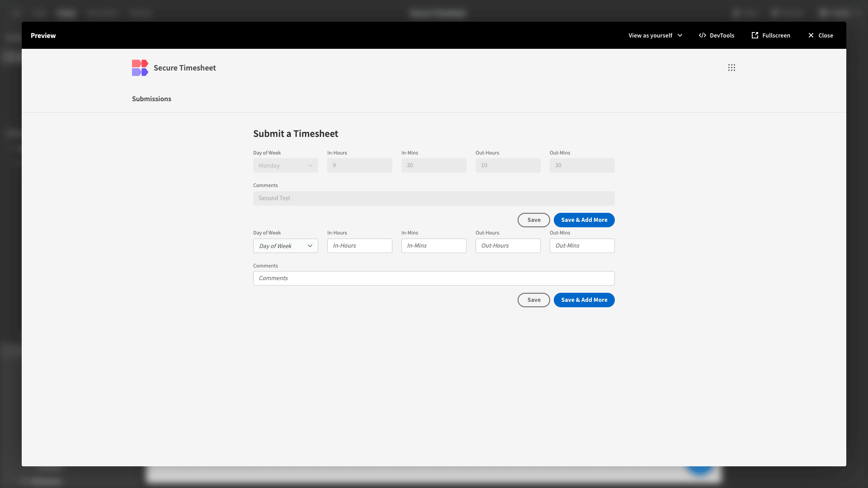Focus the empty In-Hours input
Image resolution: width=868 pixels, height=488 pixels.
coord(360,246)
